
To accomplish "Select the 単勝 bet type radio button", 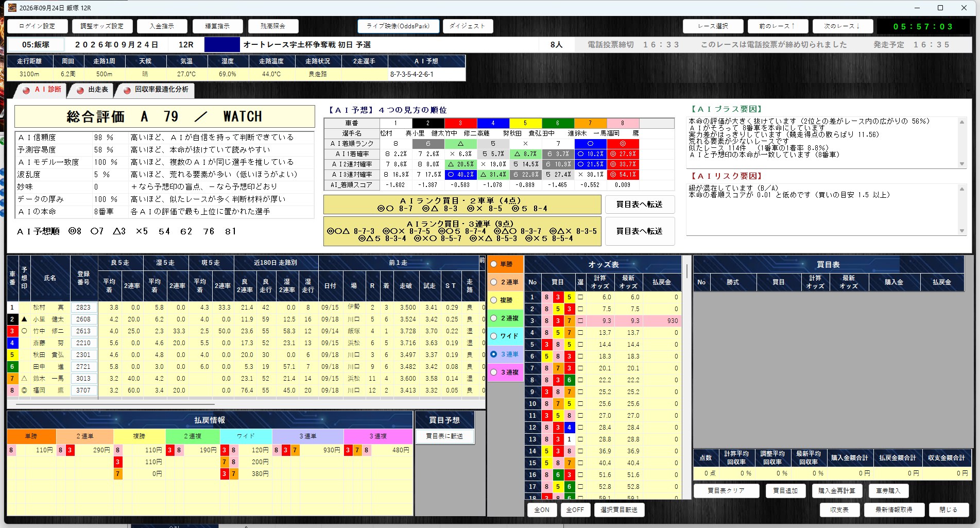I will (x=494, y=264).
